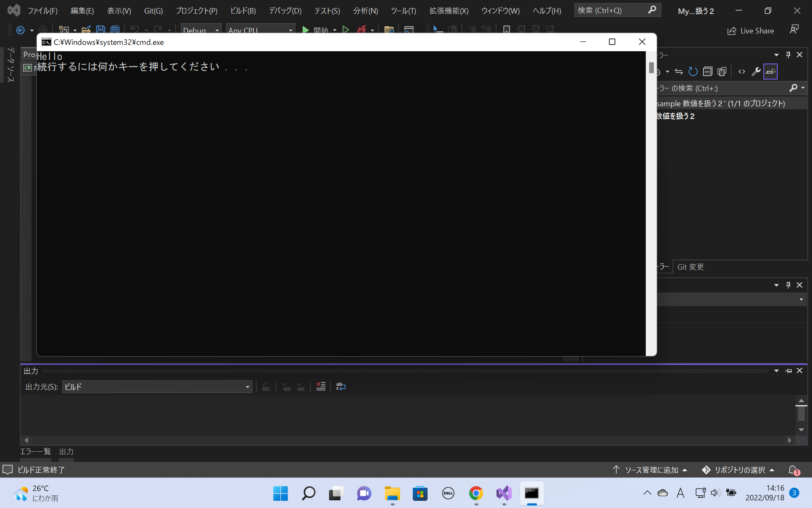Click ソース管理に追加 in the status bar
Viewport: 812px width, 508px height.
tap(651, 470)
